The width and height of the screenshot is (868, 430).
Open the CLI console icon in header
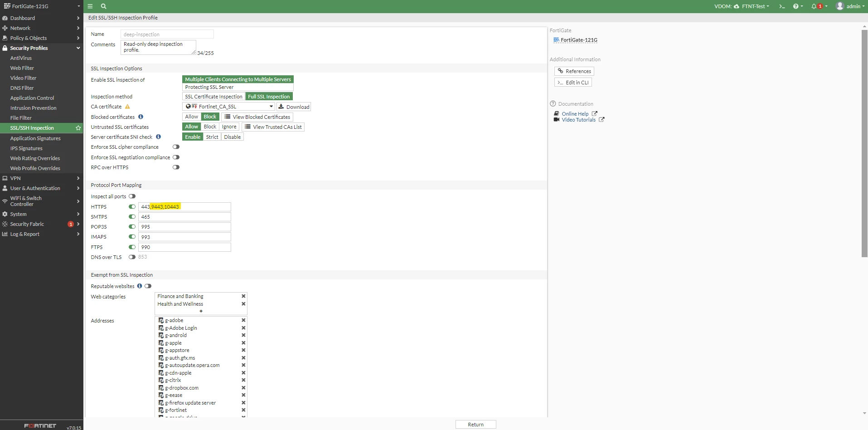click(x=782, y=6)
